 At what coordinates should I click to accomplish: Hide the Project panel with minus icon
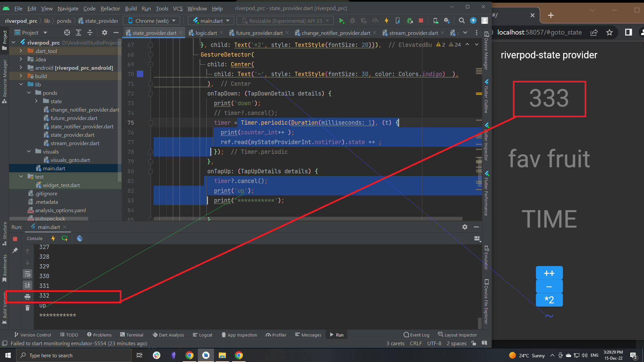(x=116, y=33)
